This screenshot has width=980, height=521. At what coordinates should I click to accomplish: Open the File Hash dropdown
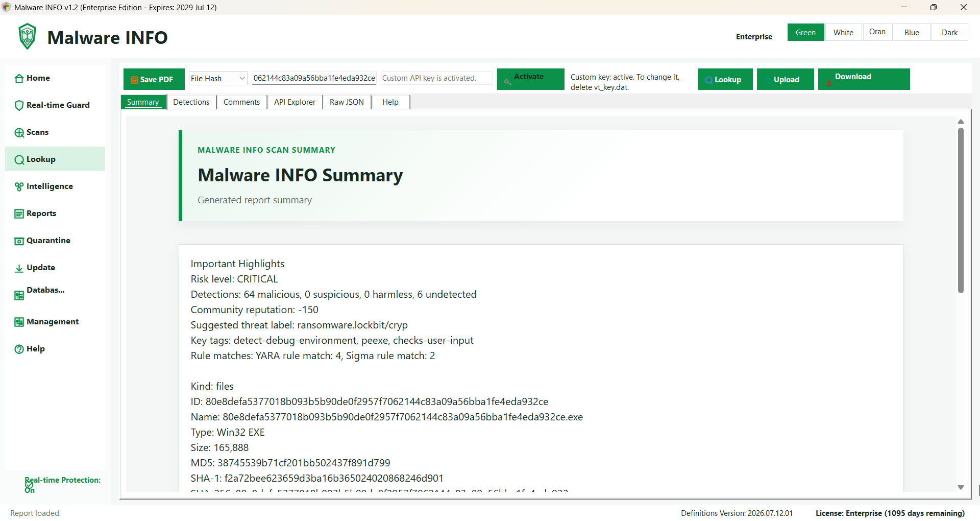pyautogui.click(x=218, y=78)
